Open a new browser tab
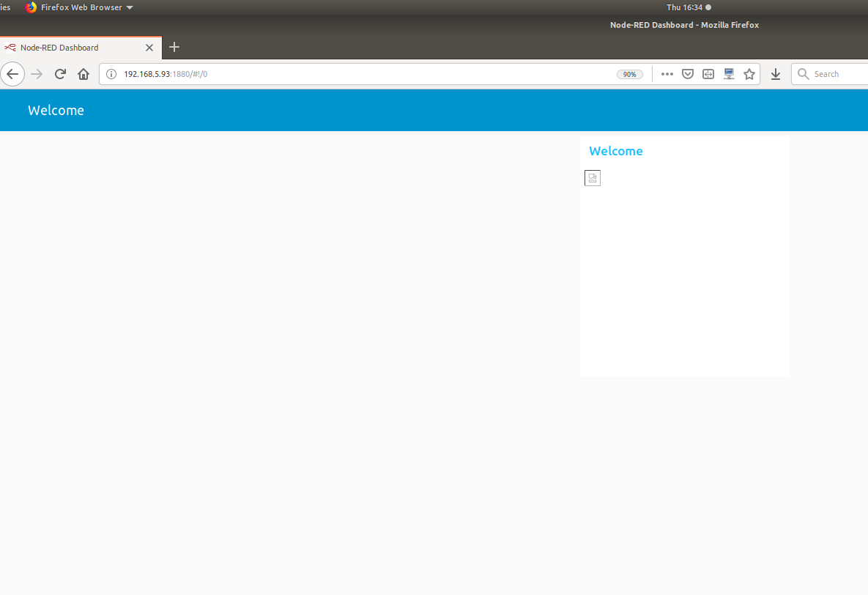868x595 pixels. tap(174, 47)
